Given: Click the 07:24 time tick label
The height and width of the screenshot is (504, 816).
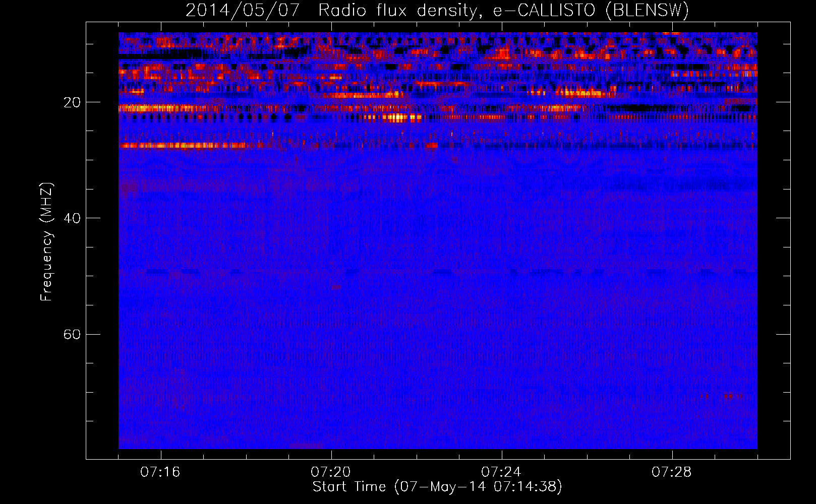Looking at the screenshot, I should pyautogui.click(x=501, y=472).
